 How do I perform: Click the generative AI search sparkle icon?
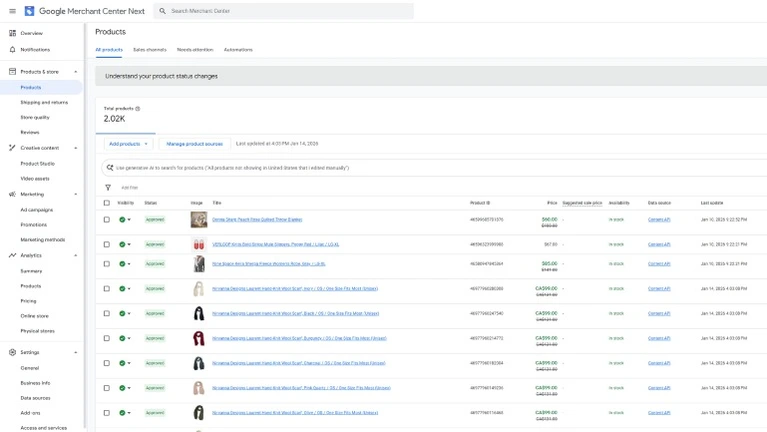pos(110,168)
